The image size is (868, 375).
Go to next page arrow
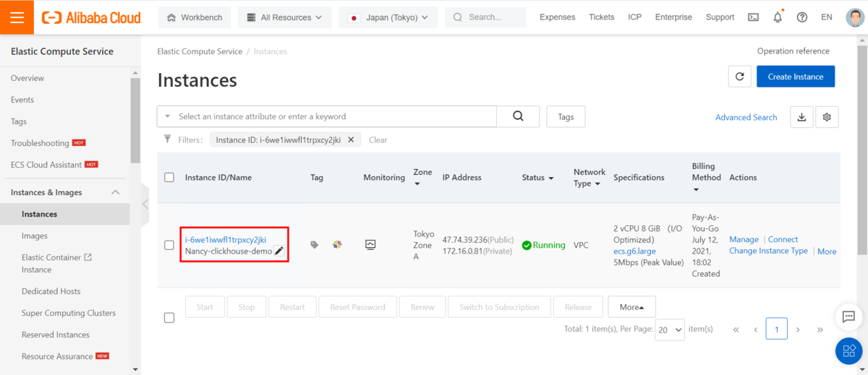(798, 329)
